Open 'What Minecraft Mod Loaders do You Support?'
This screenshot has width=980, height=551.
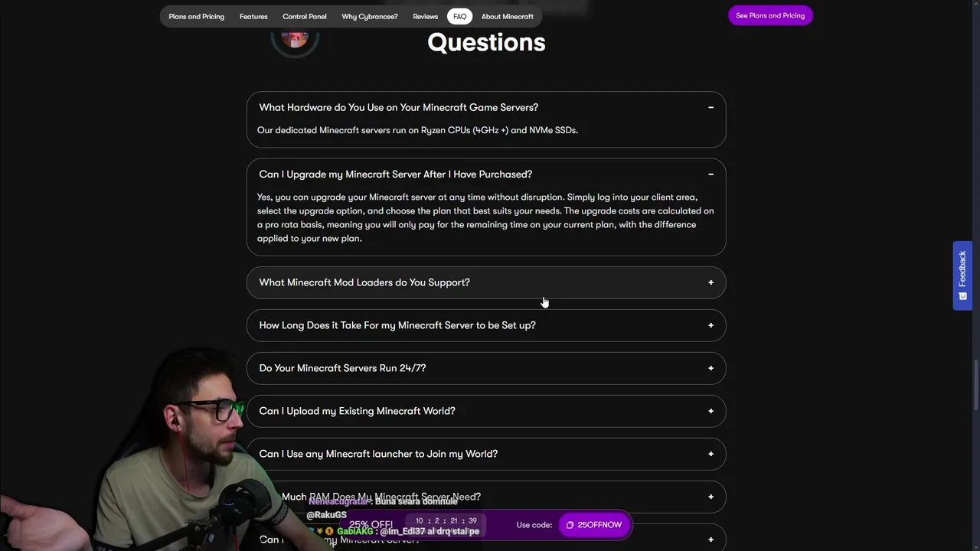pos(486,282)
